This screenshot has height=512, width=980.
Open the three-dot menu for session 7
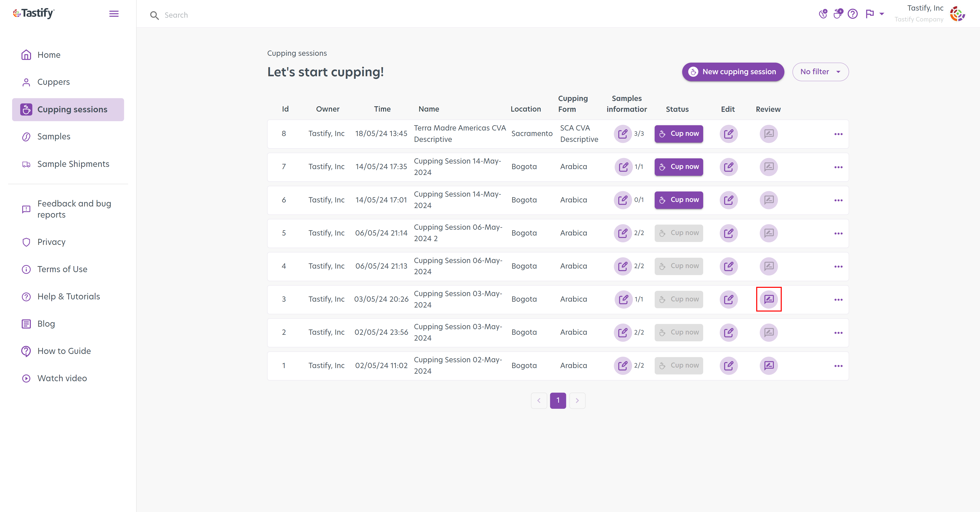tap(838, 167)
